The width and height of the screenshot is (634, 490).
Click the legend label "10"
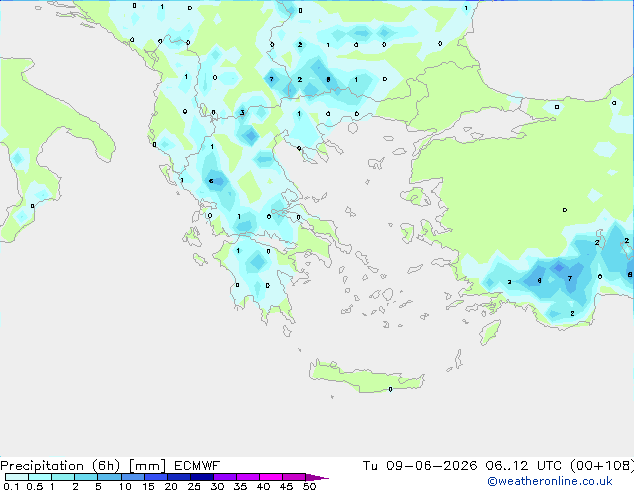125,486
